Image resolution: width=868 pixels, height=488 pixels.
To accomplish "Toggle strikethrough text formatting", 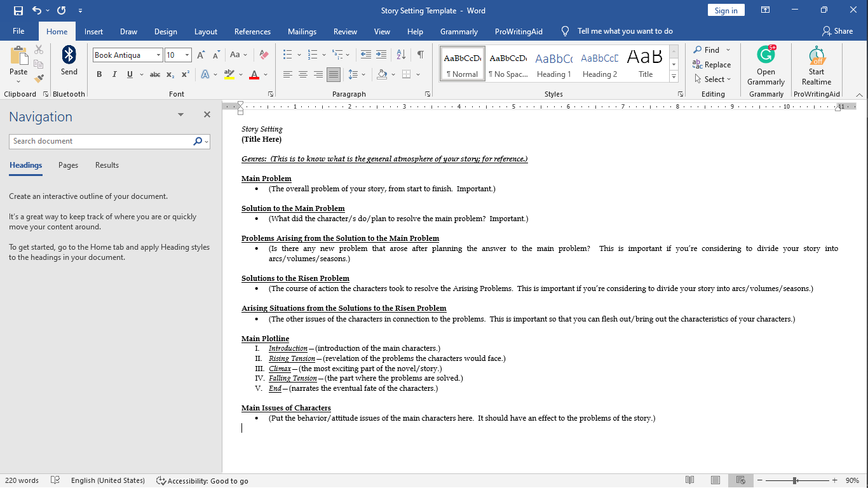I will [x=154, y=75].
